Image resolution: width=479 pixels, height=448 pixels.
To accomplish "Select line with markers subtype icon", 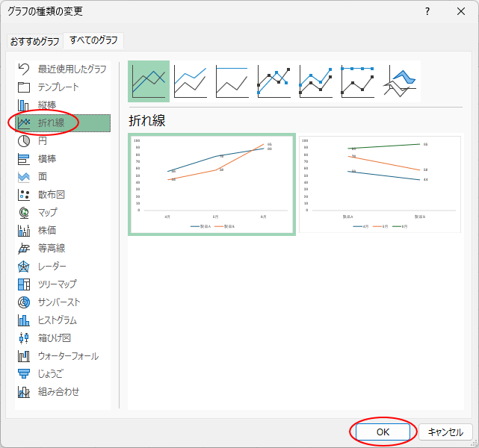I will (x=274, y=81).
